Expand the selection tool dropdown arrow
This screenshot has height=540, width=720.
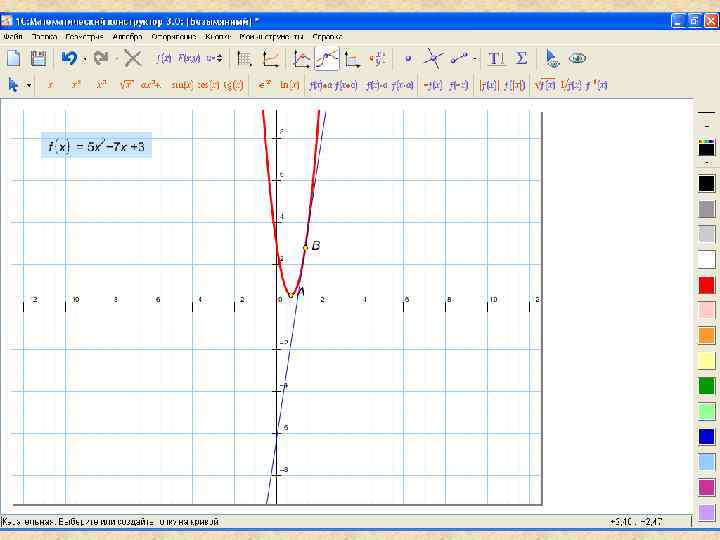[28, 85]
